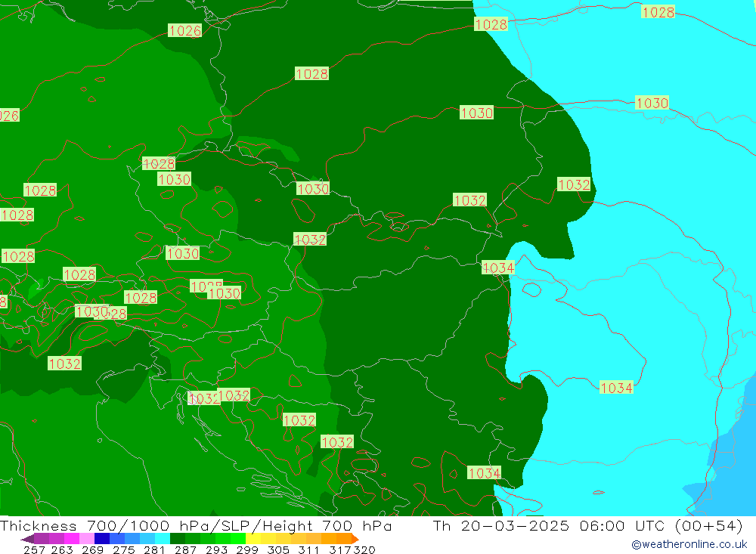Click the legend value 299
The image size is (756, 554).
click(247, 549)
